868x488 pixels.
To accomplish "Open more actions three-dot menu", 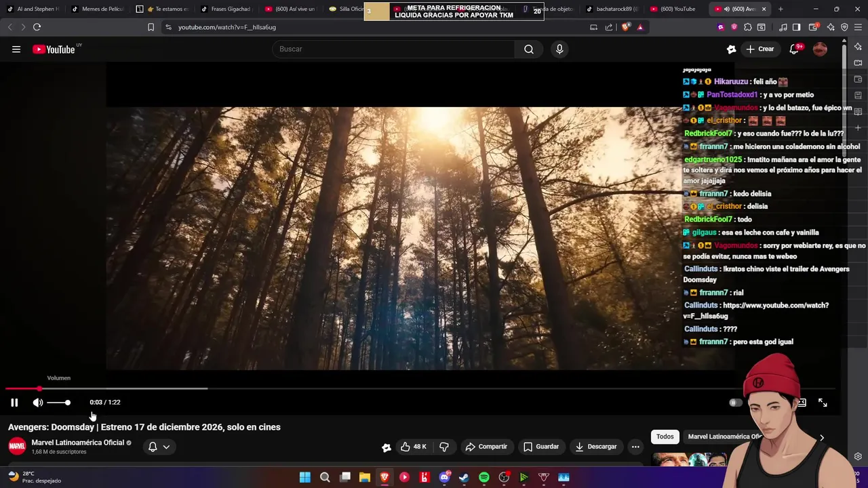I will tap(635, 447).
